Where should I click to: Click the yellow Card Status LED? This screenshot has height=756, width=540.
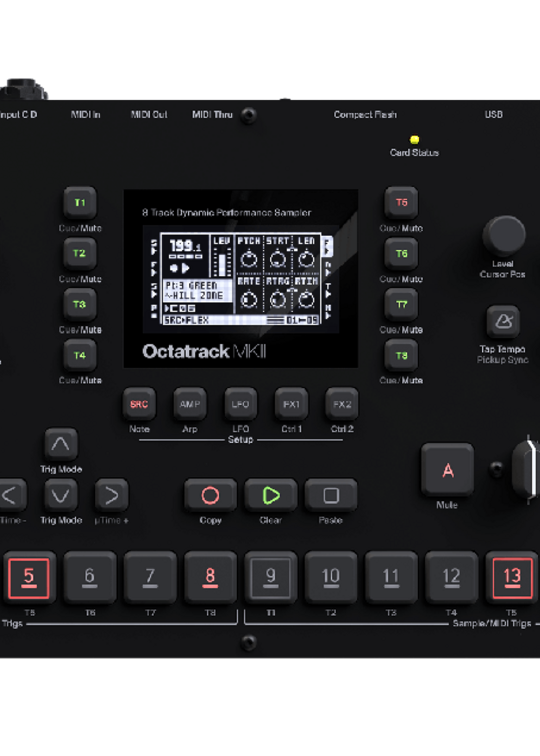coord(414,140)
